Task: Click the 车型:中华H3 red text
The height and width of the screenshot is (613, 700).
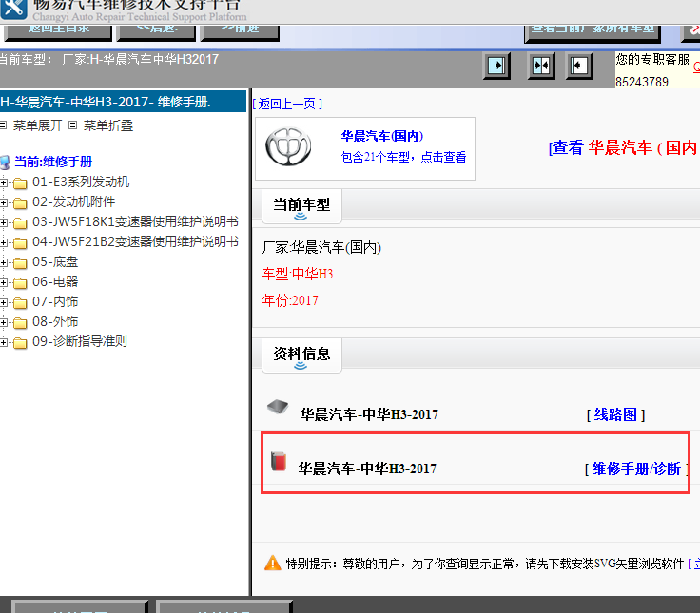Action: [x=298, y=274]
